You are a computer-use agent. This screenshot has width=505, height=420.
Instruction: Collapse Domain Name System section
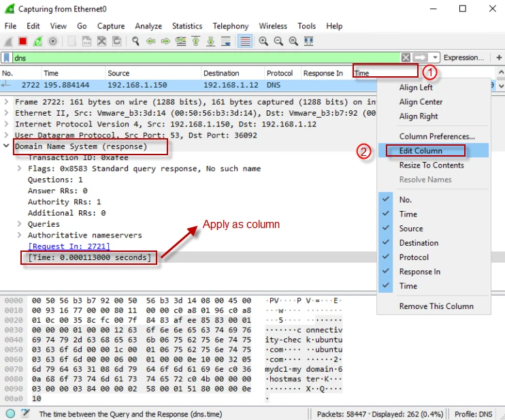pyautogui.click(x=7, y=146)
